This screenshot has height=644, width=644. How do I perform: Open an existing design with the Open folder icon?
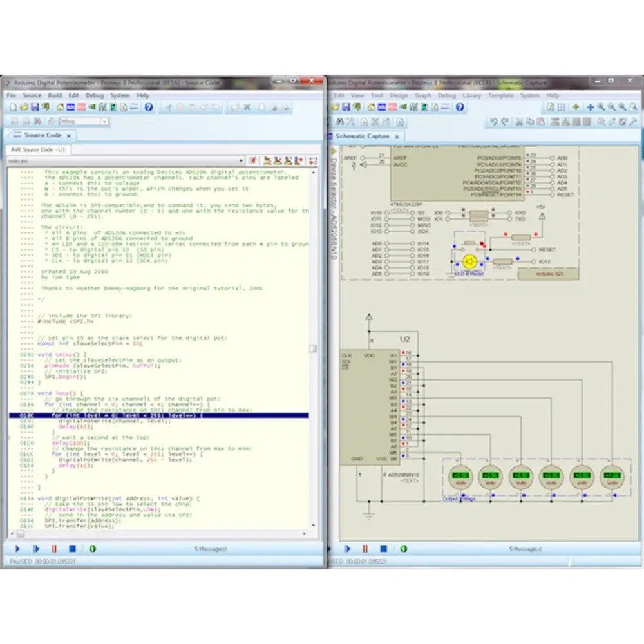[x=23, y=108]
